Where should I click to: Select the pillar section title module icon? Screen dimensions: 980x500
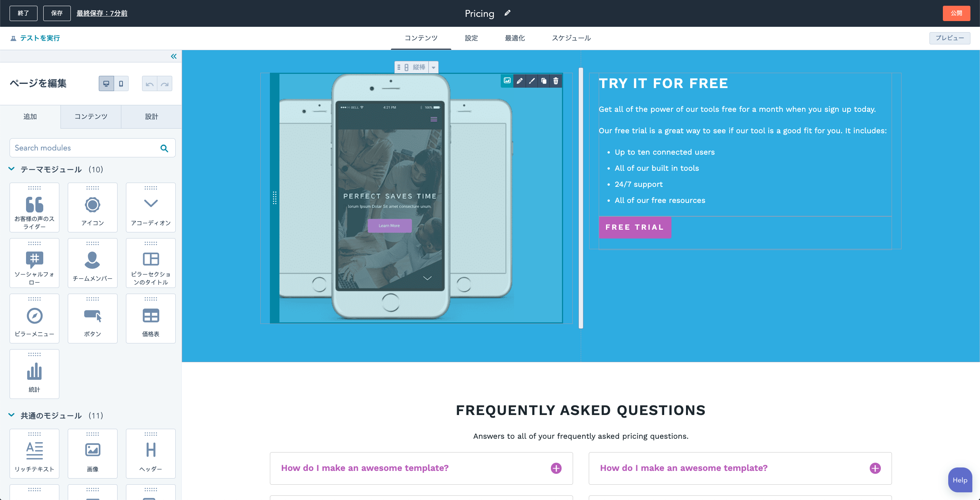click(x=150, y=259)
